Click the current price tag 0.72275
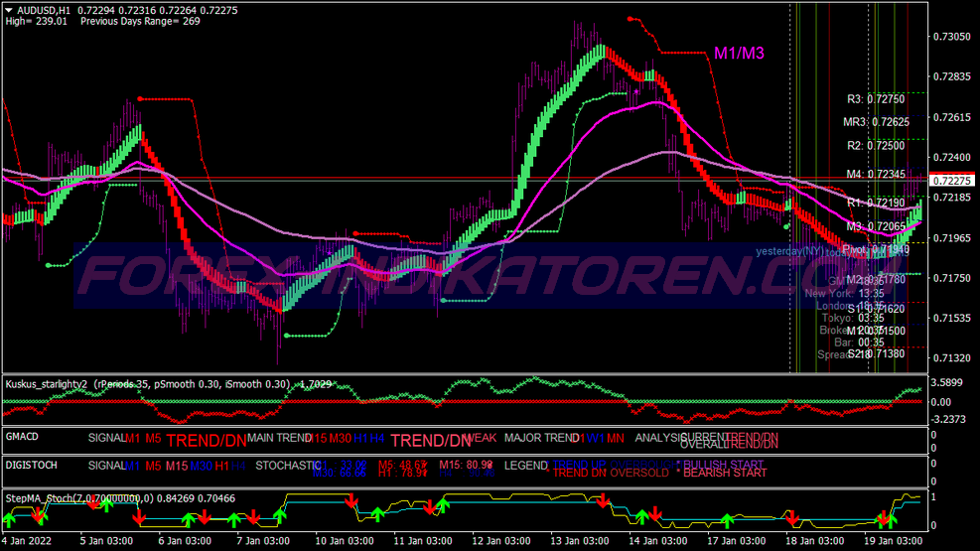The width and height of the screenshot is (980, 551). pos(953,181)
